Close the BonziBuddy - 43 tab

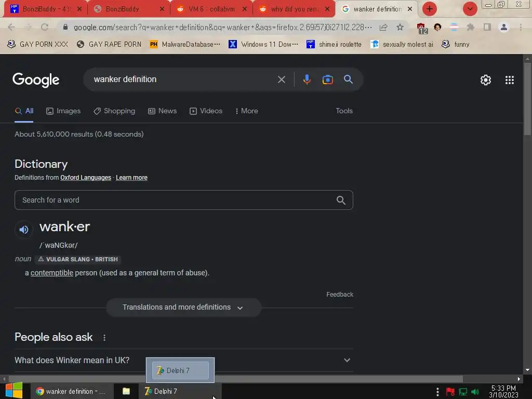pos(79,9)
